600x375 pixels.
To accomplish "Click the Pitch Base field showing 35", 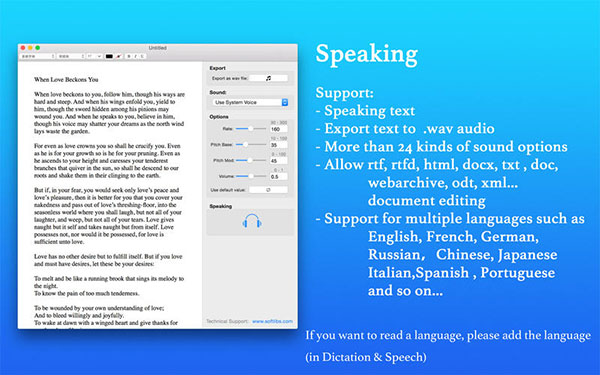I will tap(279, 145).
